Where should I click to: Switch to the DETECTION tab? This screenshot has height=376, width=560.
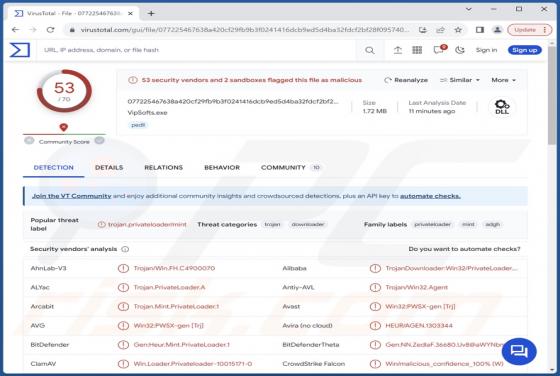pyautogui.click(x=54, y=167)
